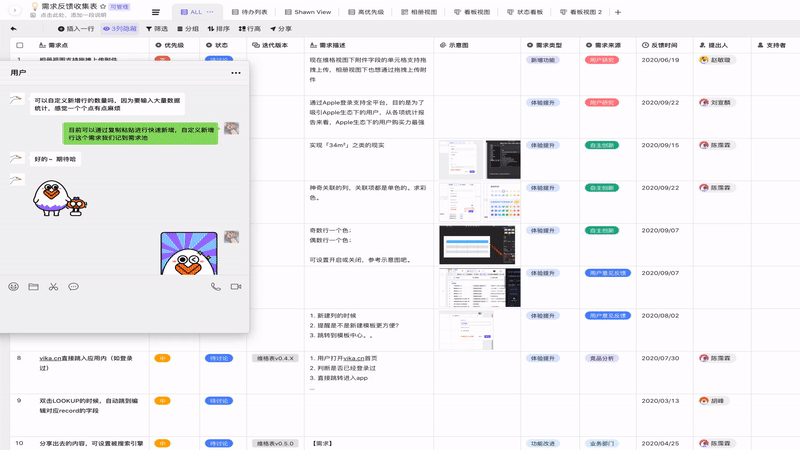Click the 需求类型 column header
This screenshot has height=450, width=800.
coord(550,45)
